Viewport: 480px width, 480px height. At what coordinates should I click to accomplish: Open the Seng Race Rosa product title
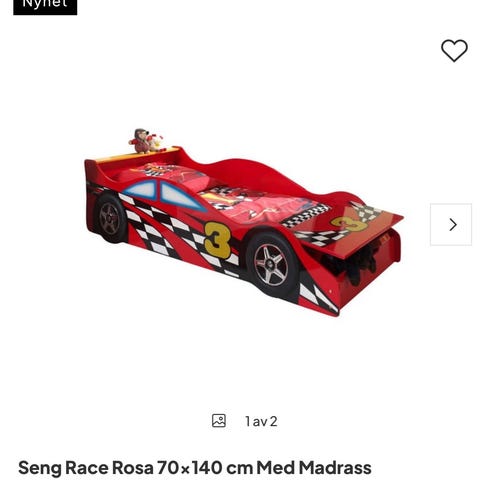(x=195, y=468)
